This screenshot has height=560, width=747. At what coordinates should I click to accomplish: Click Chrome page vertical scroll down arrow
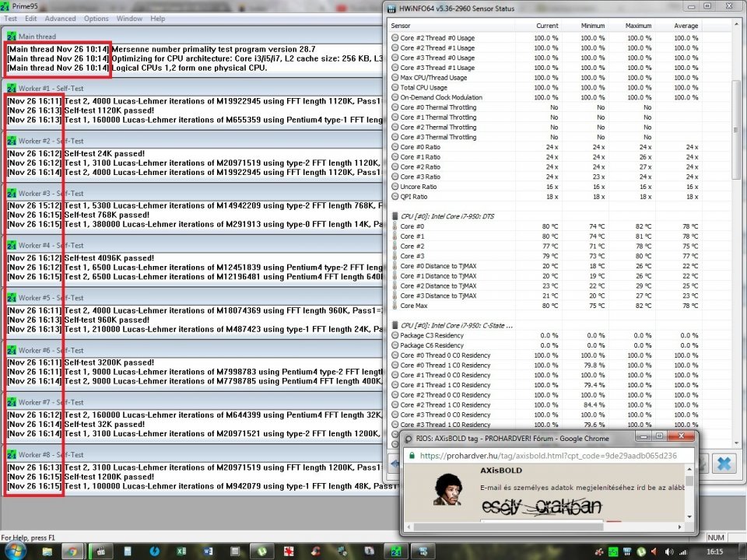[x=689, y=516]
